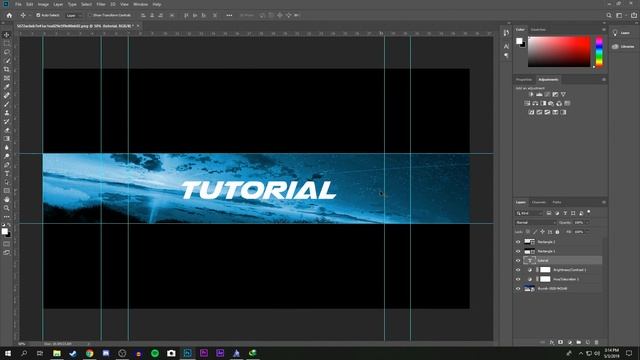This screenshot has width=640, height=360.
Task: Add a Brightness/Contrast adjustment from Adjustments panel
Action: click(x=531, y=94)
